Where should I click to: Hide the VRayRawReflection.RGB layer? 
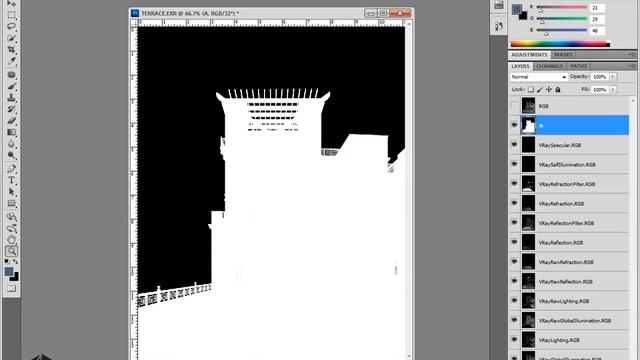514,281
